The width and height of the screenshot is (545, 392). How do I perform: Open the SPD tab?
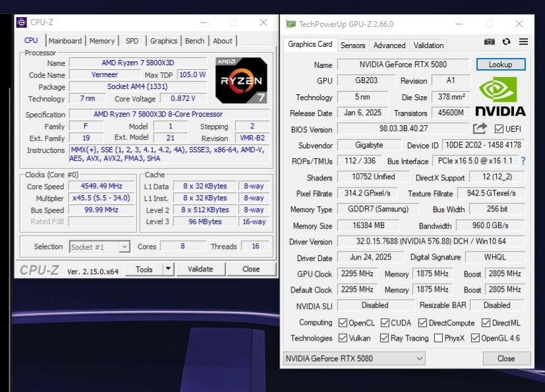(x=132, y=41)
